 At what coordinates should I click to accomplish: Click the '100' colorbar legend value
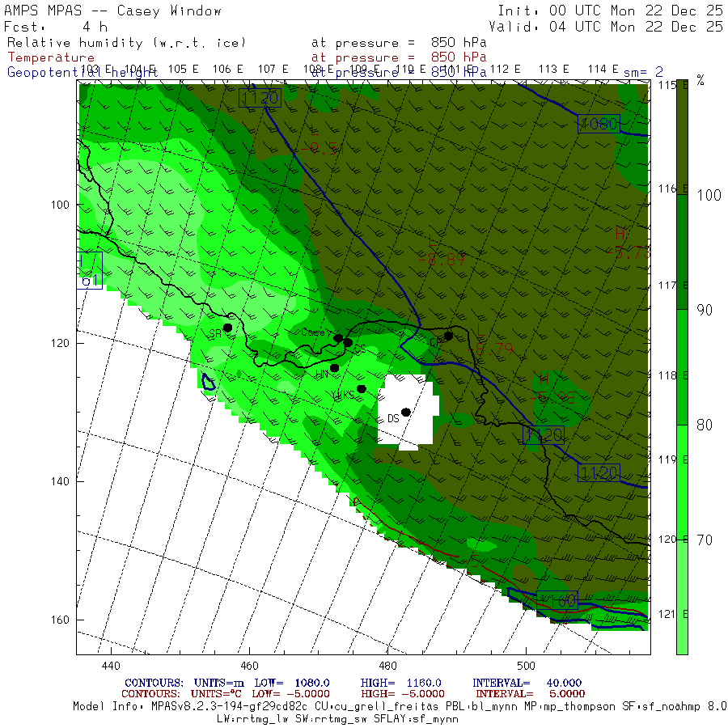point(709,195)
